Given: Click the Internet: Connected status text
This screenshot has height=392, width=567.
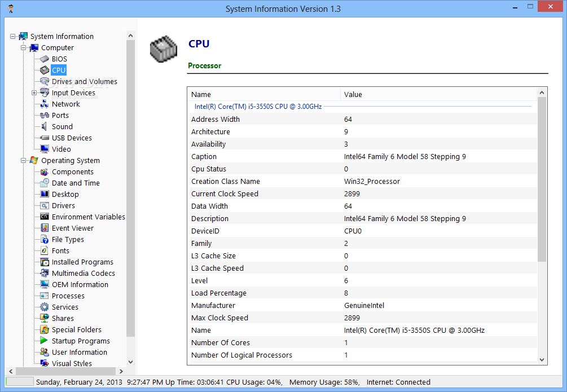Looking at the screenshot, I should tap(398, 382).
